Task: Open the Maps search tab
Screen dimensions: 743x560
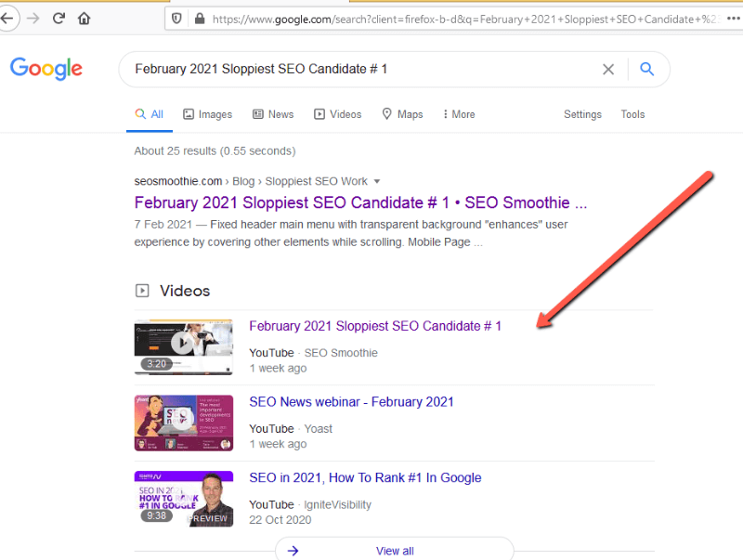Action: 402,114
